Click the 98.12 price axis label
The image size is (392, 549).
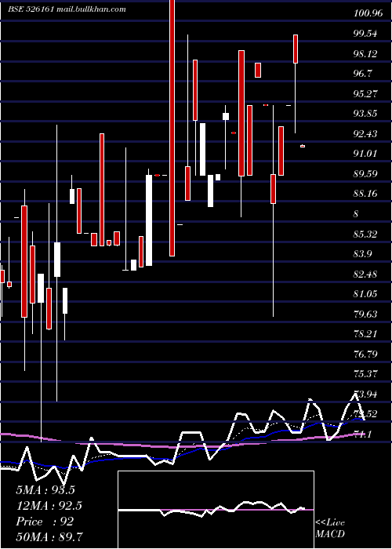point(365,53)
